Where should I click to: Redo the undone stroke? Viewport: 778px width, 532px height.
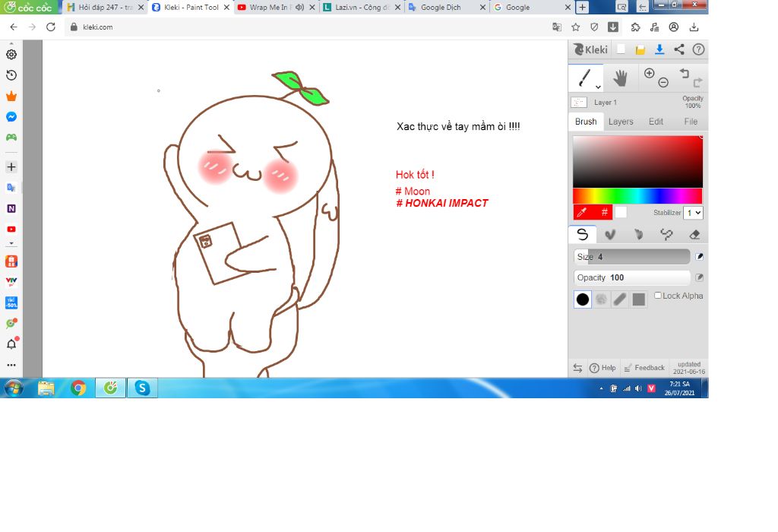click(x=698, y=82)
